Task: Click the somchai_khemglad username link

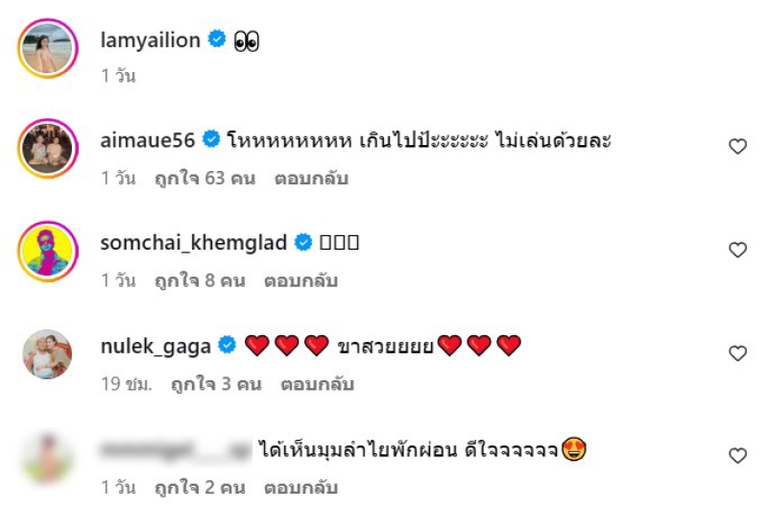Action: pyautogui.click(x=194, y=243)
